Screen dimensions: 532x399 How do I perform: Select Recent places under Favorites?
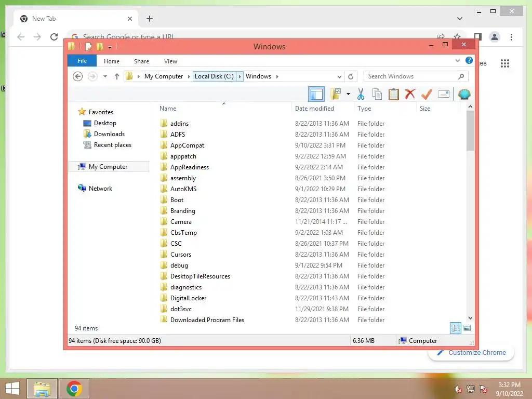112,145
